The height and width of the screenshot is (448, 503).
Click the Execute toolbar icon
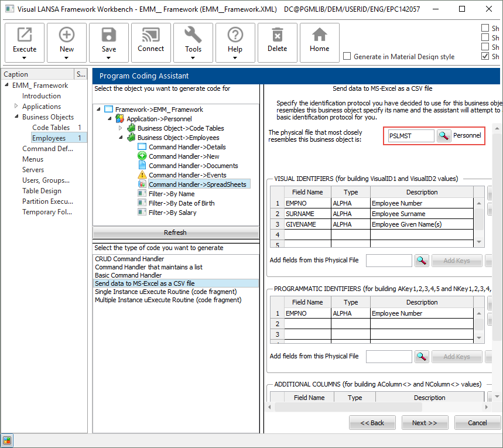point(25,35)
